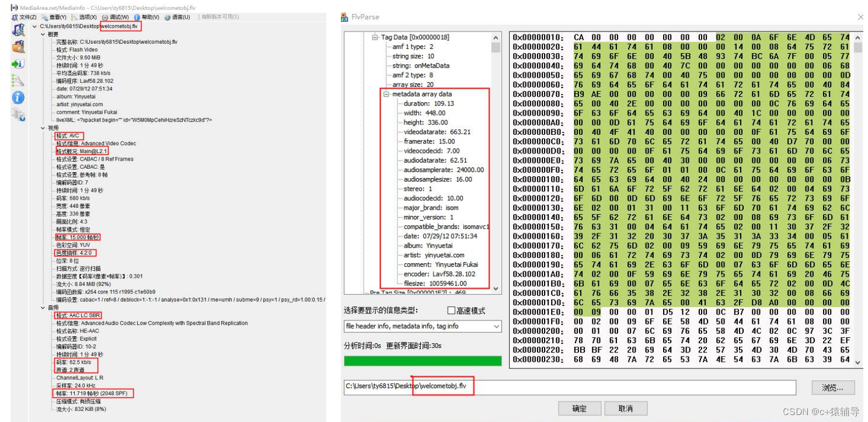This screenshot has height=422, width=868.
Task: Click '帧率: 15.000 帧/秒' row
Action: [x=78, y=237]
